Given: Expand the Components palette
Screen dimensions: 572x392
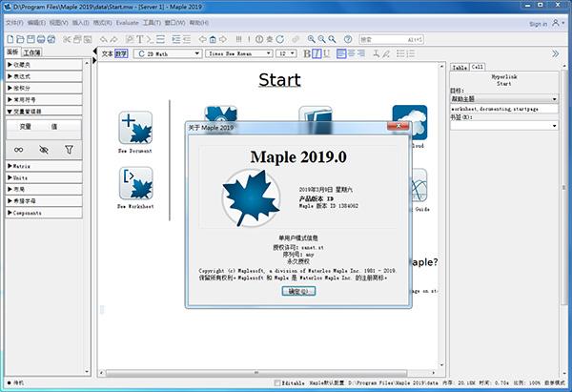Looking at the screenshot, I should (44, 213).
